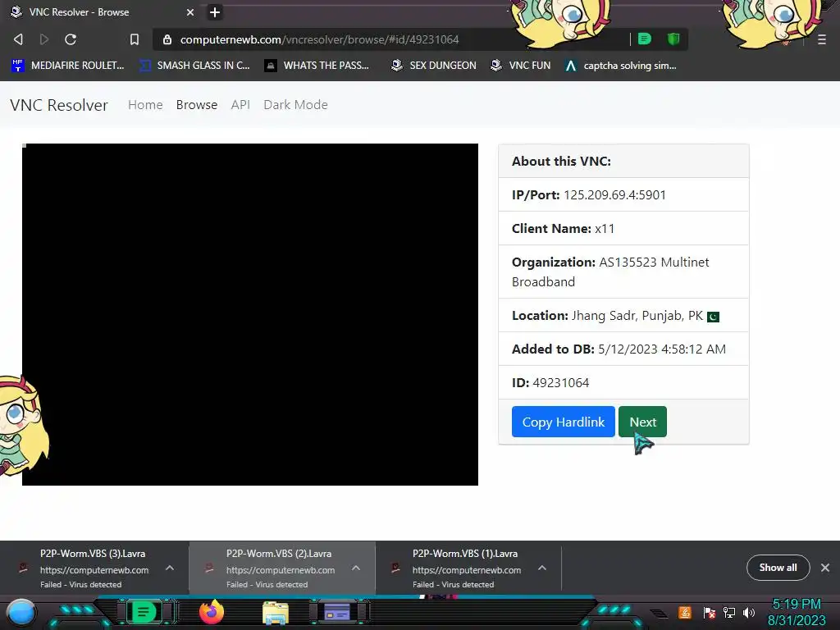
Task: Open the browser hamburger menu
Action: [x=822, y=39]
